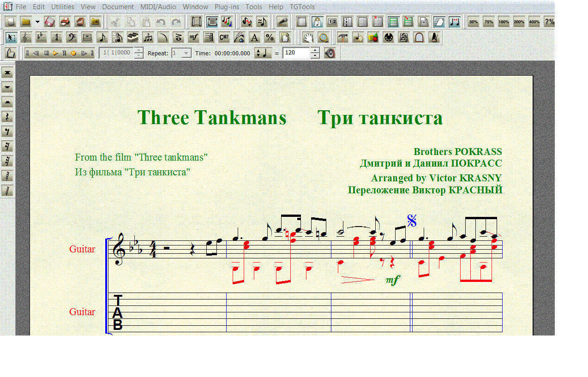Open the Repeat count dropdown
588x377 pixels.
(x=186, y=53)
